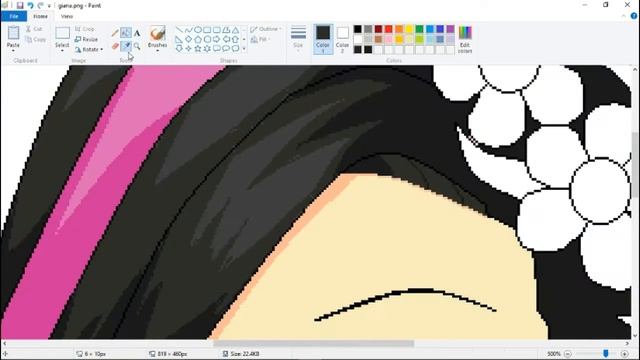
Task: Click the horizontal scrollbar thumb
Action: pyautogui.click(x=313, y=344)
